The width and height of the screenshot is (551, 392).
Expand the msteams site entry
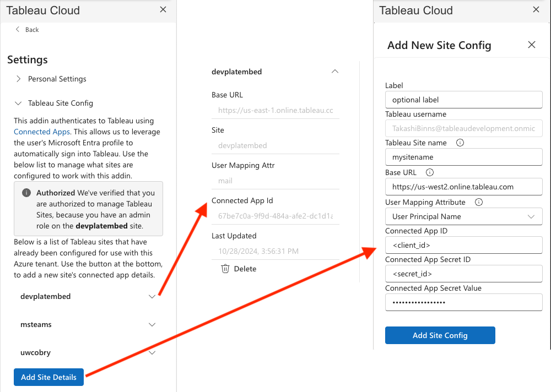[x=152, y=324]
